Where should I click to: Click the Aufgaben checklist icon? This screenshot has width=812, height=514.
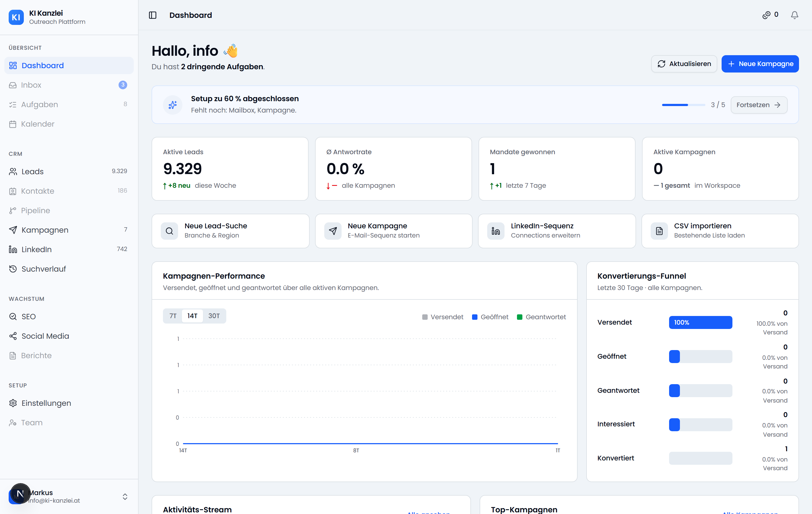point(13,104)
